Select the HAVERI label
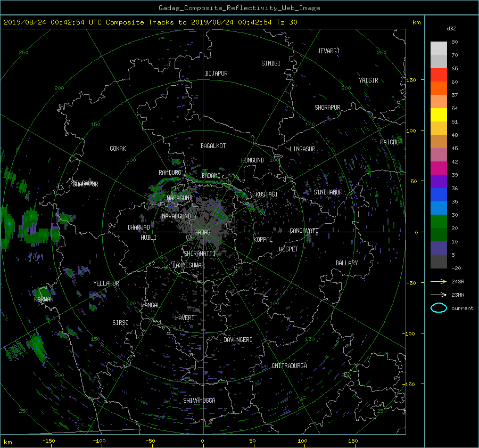Image resolution: width=479 pixels, height=448 pixels. coord(185,318)
